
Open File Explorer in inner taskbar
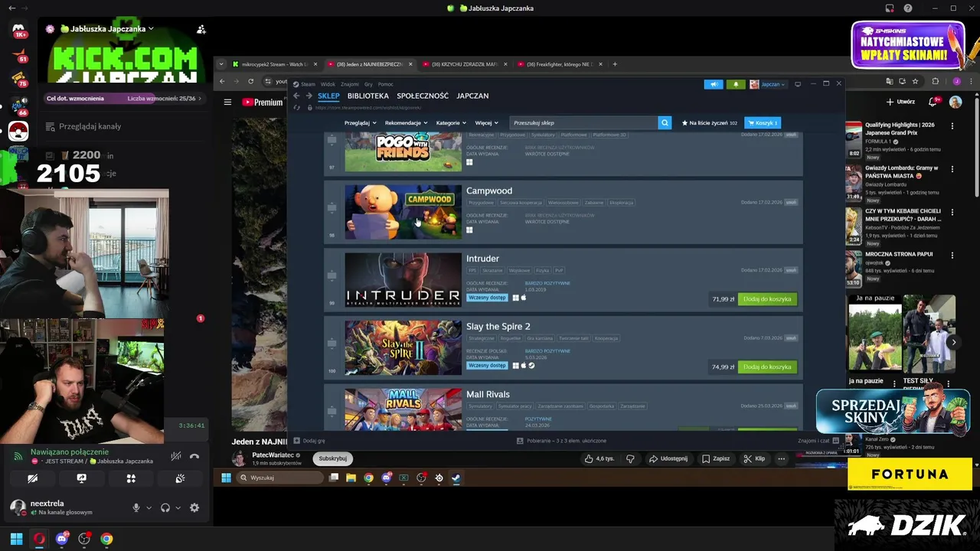point(351,478)
